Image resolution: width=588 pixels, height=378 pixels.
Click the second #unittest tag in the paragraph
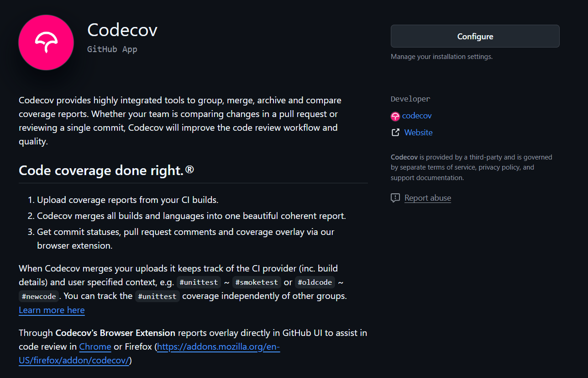[157, 296]
